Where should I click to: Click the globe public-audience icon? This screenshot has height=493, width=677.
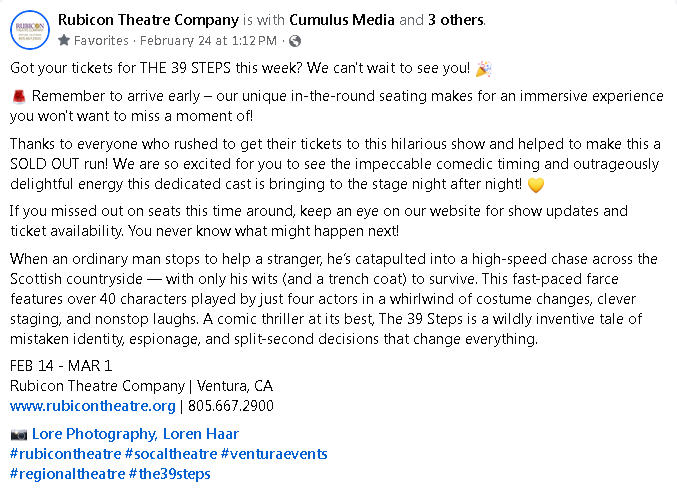coord(297,41)
